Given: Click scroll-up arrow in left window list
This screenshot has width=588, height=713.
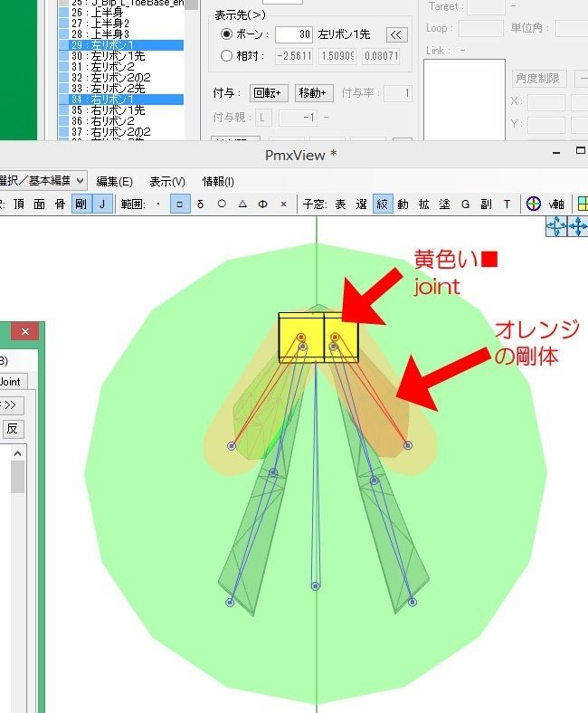Looking at the screenshot, I should click(17, 453).
